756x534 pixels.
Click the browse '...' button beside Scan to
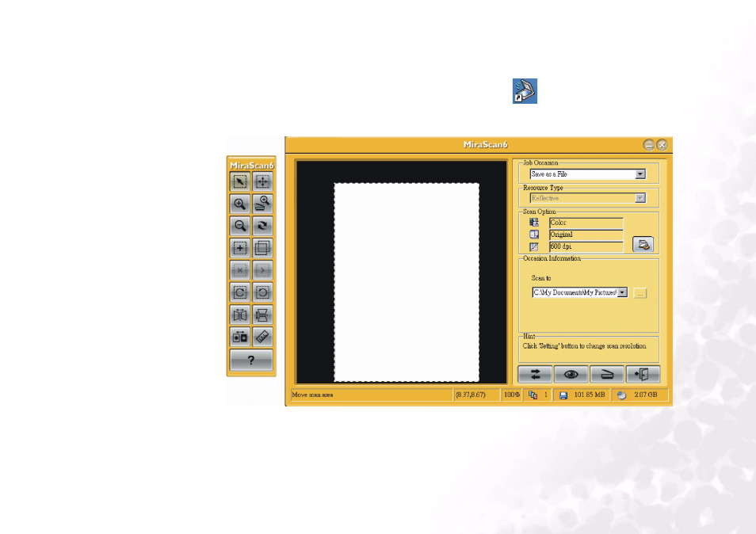coord(640,293)
